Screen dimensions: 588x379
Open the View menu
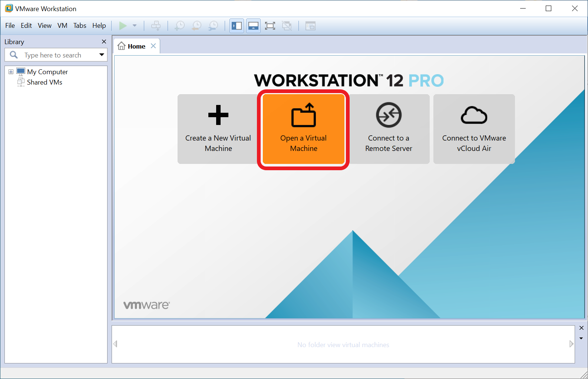[x=44, y=26]
